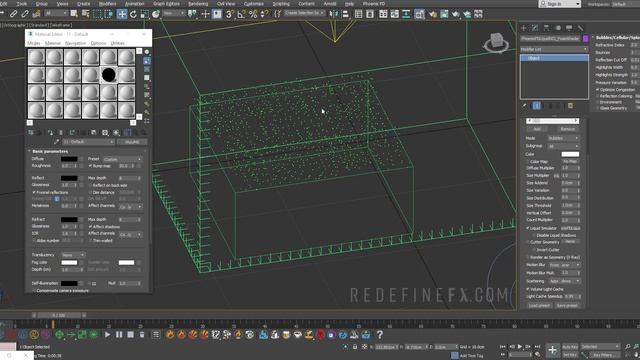Click the Auto Key button
Image resolution: width=640 pixels, height=360 pixels.
coord(570,347)
